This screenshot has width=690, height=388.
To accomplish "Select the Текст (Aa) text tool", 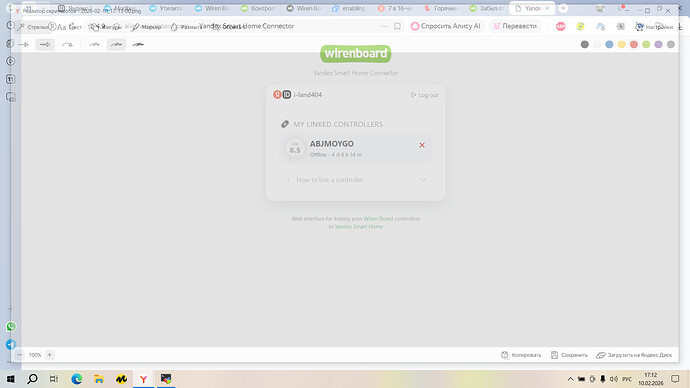I will [70, 27].
